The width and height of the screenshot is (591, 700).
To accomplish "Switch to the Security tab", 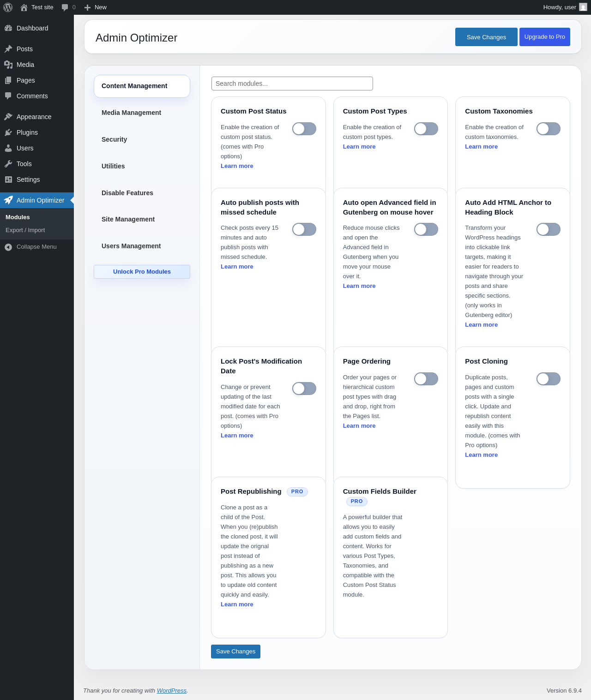I will 114,139.
